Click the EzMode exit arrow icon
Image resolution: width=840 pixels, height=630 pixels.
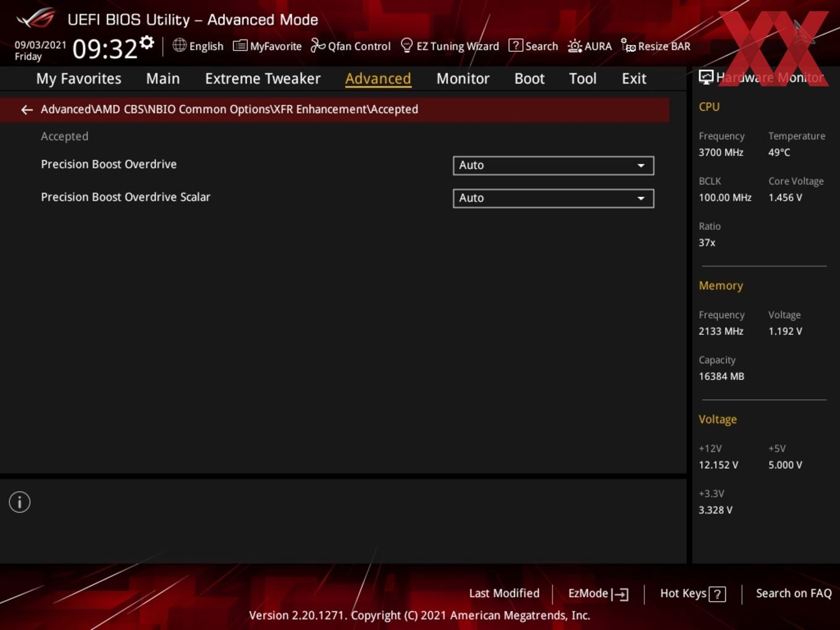[620, 594]
